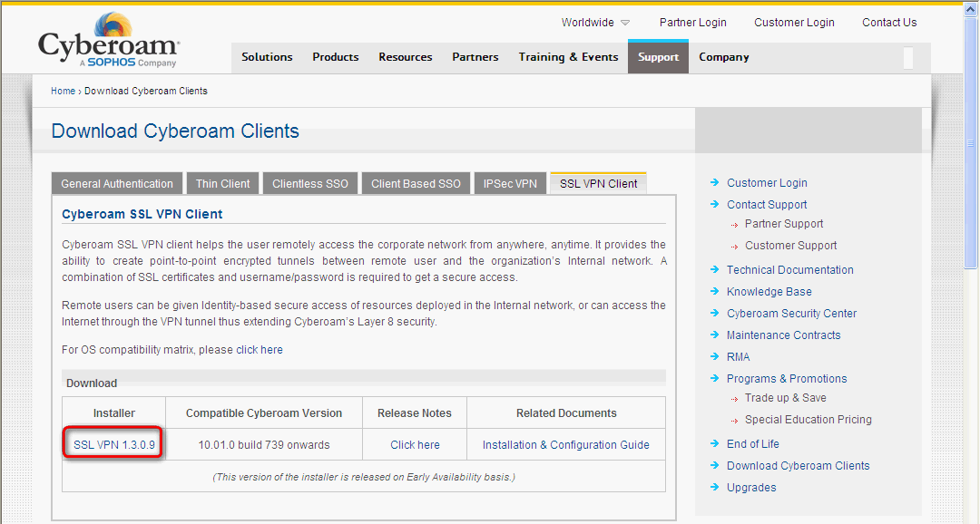Image resolution: width=980 pixels, height=524 pixels.
Task: Open OS compatibility matrix here link
Action: (271, 350)
